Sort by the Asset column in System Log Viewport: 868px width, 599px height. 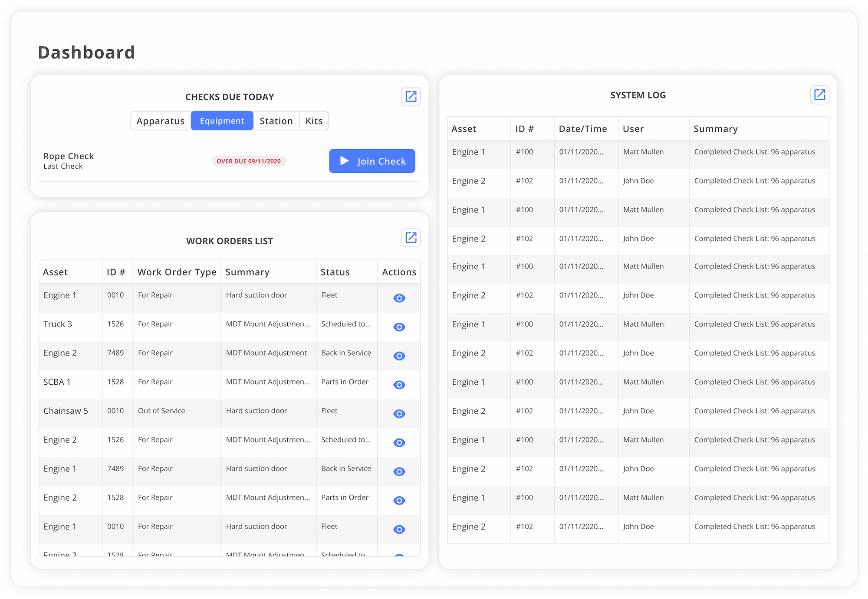tap(464, 128)
